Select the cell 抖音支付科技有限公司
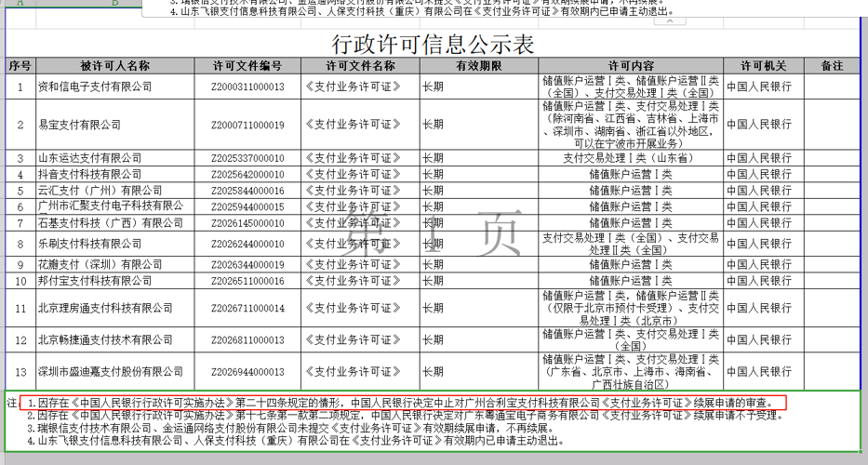868x465 pixels. point(115,175)
